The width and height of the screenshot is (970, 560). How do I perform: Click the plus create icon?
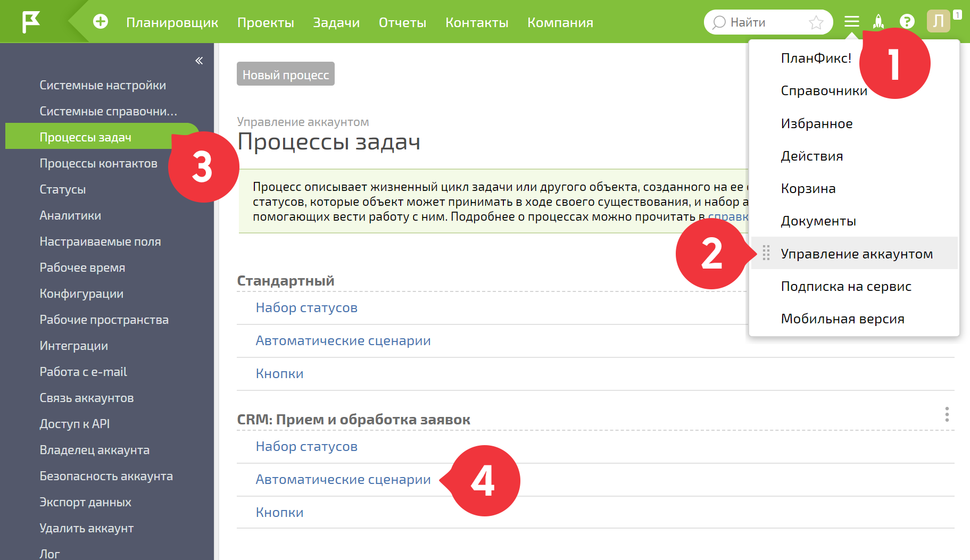click(101, 22)
